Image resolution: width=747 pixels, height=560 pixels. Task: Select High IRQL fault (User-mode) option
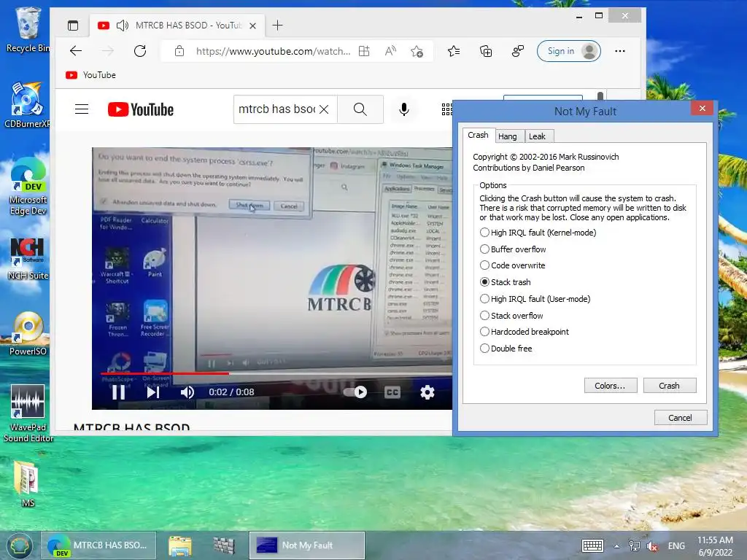coord(535,298)
